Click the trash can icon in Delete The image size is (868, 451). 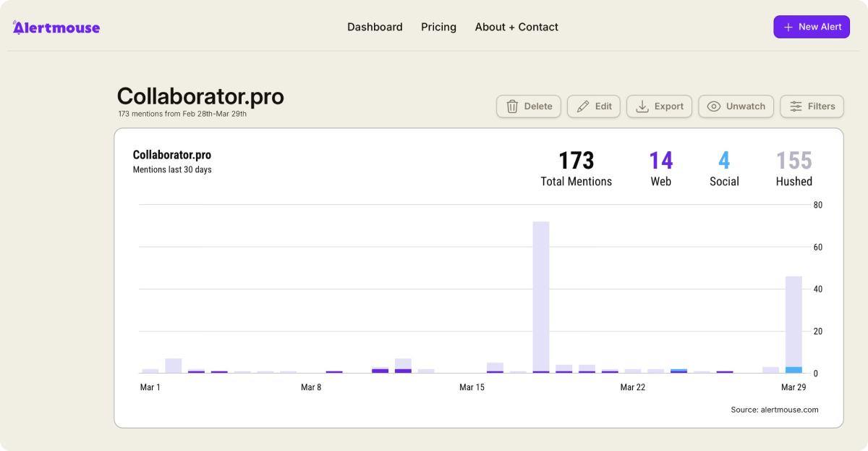(512, 106)
